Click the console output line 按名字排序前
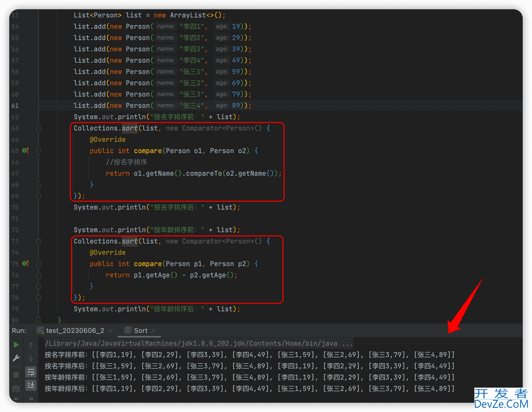The image size is (532, 412). pyautogui.click(x=250, y=355)
